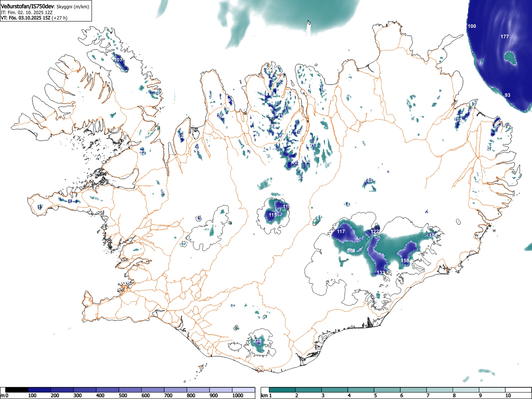Click the 1–2 km dark teal legend swatch
Viewport: 532px width, 399px height.
tap(282, 390)
